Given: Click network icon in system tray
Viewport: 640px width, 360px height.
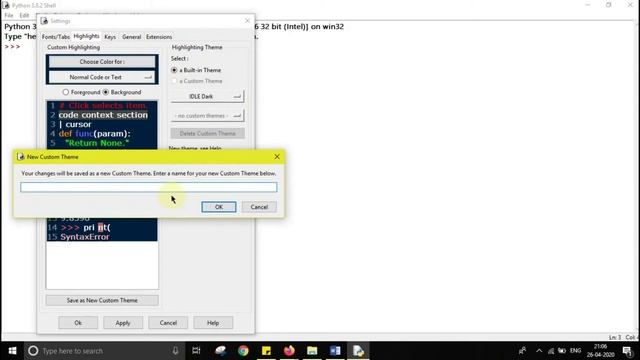Looking at the screenshot, I should tap(551, 351).
